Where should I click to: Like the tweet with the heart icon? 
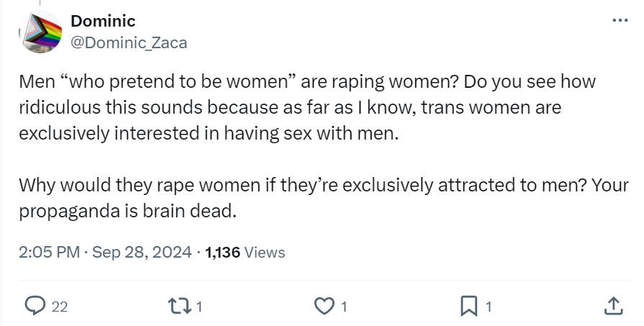coord(324,306)
